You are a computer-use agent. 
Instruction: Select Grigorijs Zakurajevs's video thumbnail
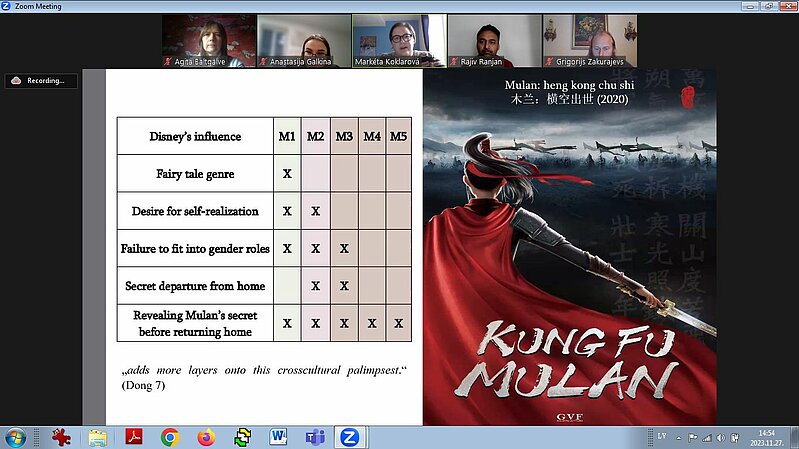(590, 41)
